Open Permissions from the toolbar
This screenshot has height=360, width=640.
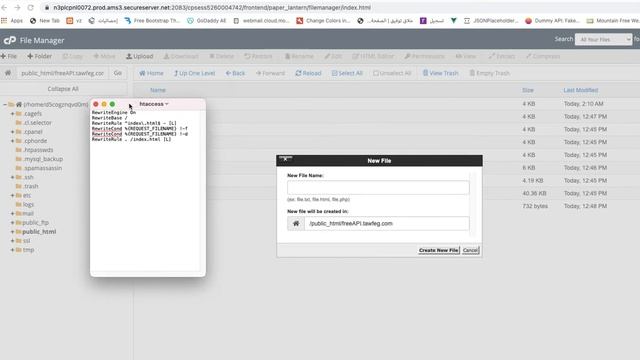coord(424,56)
